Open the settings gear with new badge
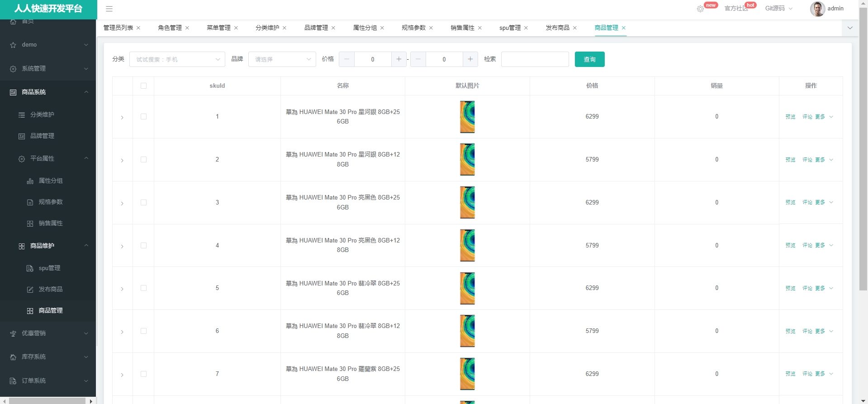Viewport: 868px width, 404px height. click(700, 9)
